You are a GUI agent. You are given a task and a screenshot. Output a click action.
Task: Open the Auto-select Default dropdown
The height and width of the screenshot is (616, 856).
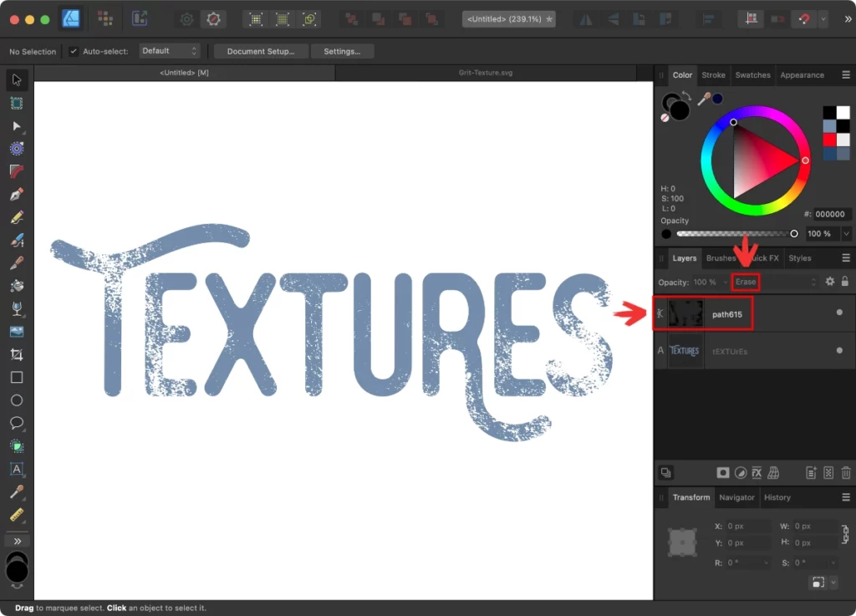pyautogui.click(x=170, y=52)
